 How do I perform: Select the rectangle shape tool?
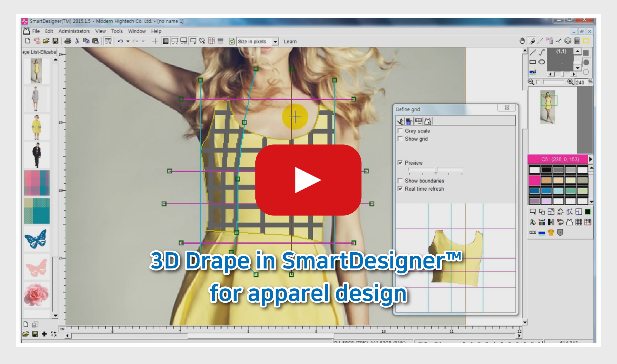click(533, 62)
